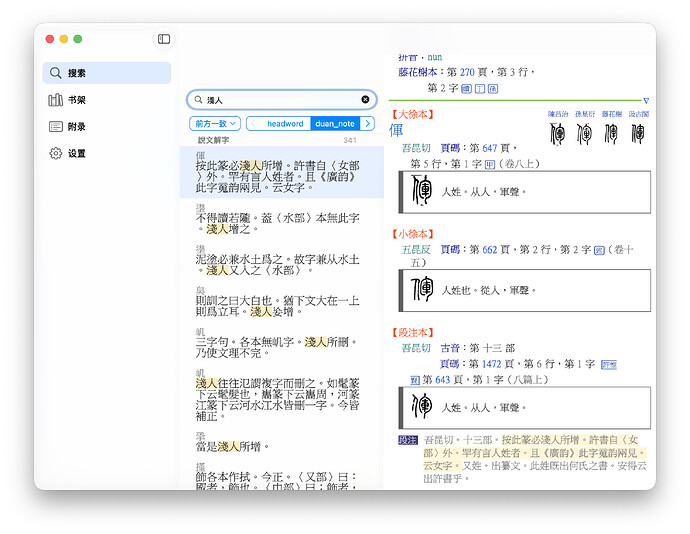690x534 pixels.
Task: Click the 甲 boxed icon before 卷八上
Action: tap(489, 165)
